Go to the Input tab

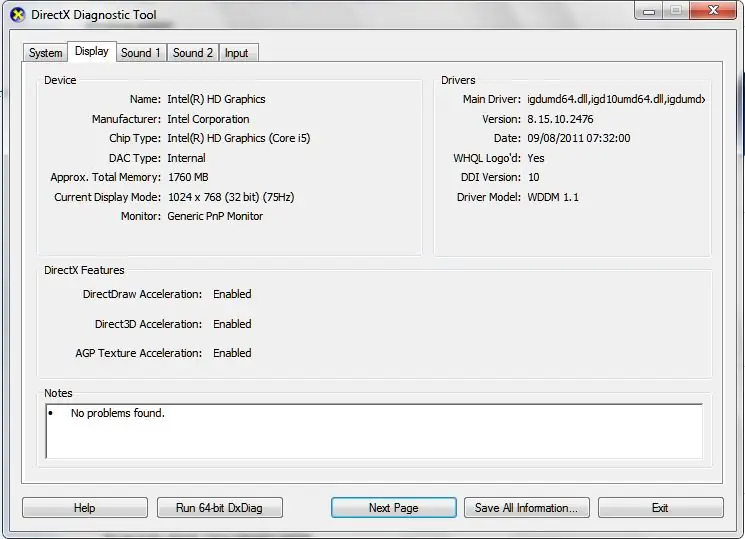237,53
